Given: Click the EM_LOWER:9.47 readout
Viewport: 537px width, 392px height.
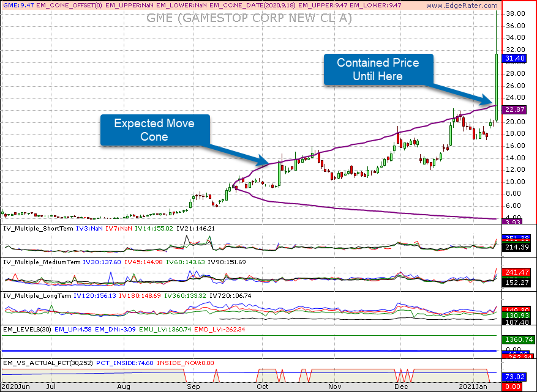Looking at the screenshot, I should [375, 6].
